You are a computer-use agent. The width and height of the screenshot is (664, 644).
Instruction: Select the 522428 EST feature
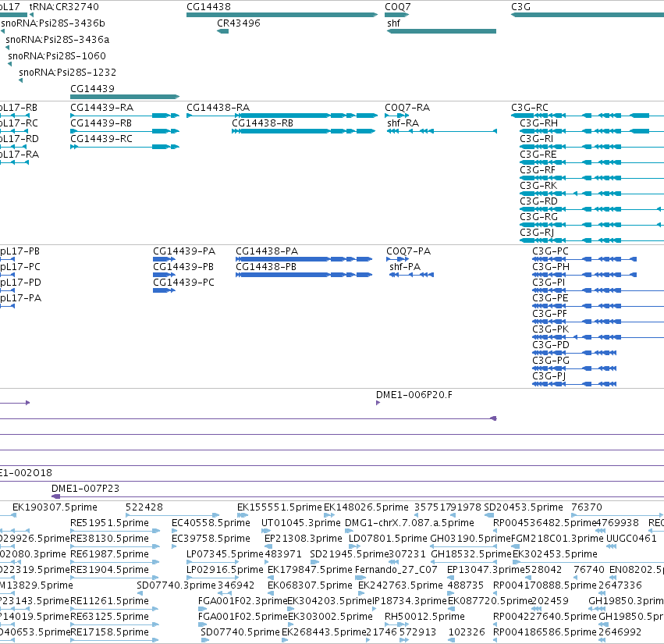tap(172, 515)
